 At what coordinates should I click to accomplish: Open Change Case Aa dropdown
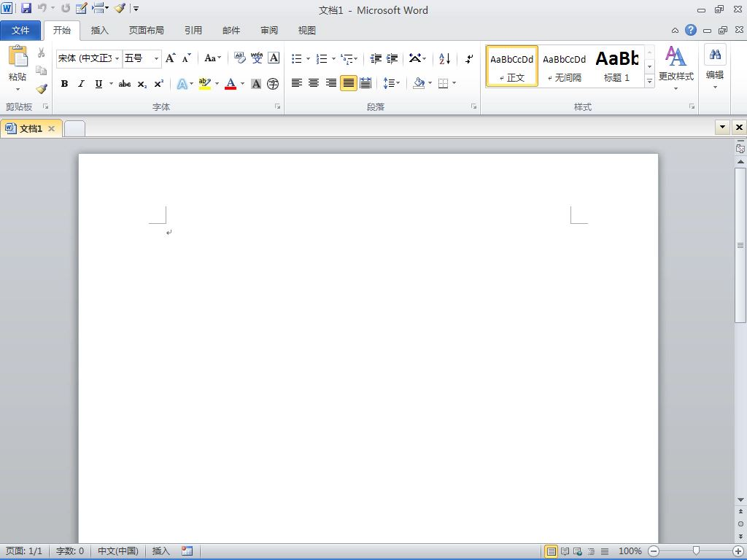[x=213, y=58]
